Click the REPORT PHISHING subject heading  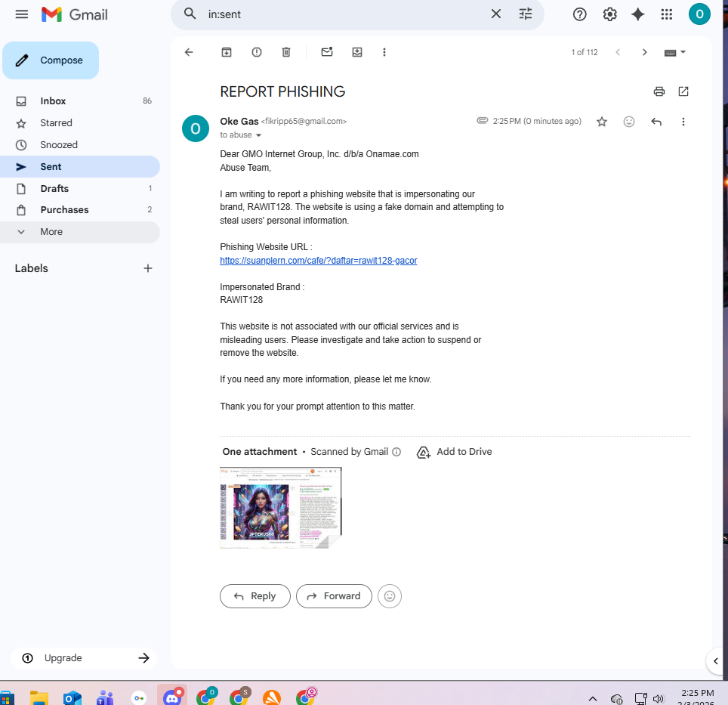pyautogui.click(x=282, y=91)
